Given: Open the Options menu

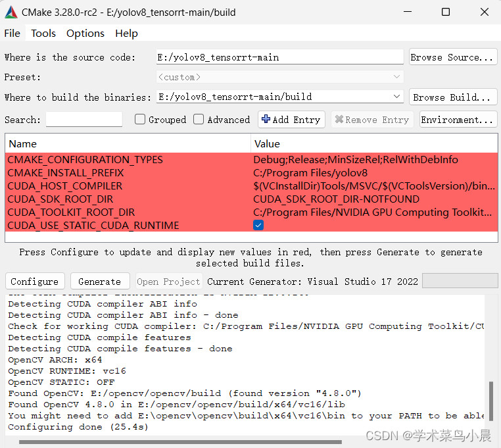Looking at the screenshot, I should 85,34.
